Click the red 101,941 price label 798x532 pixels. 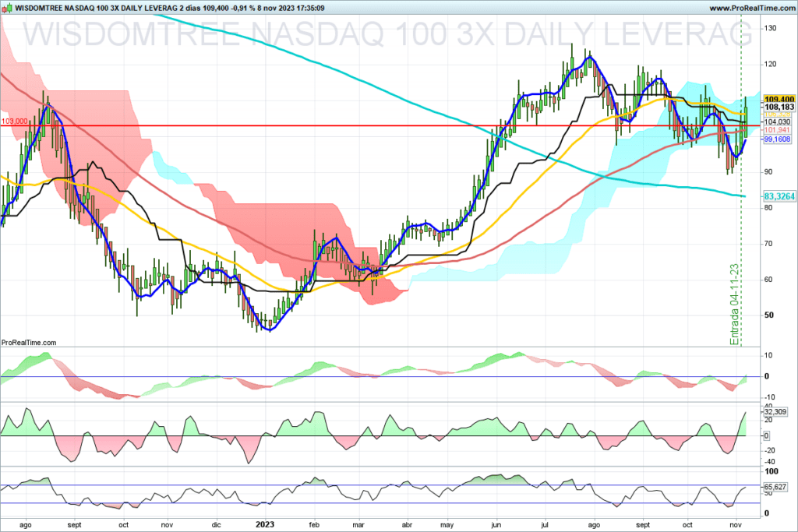point(777,130)
